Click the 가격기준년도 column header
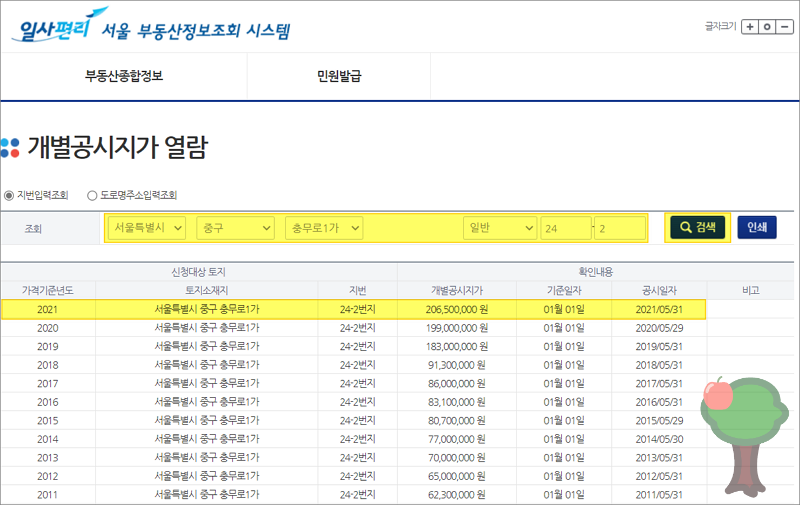The image size is (800, 505). (x=47, y=290)
